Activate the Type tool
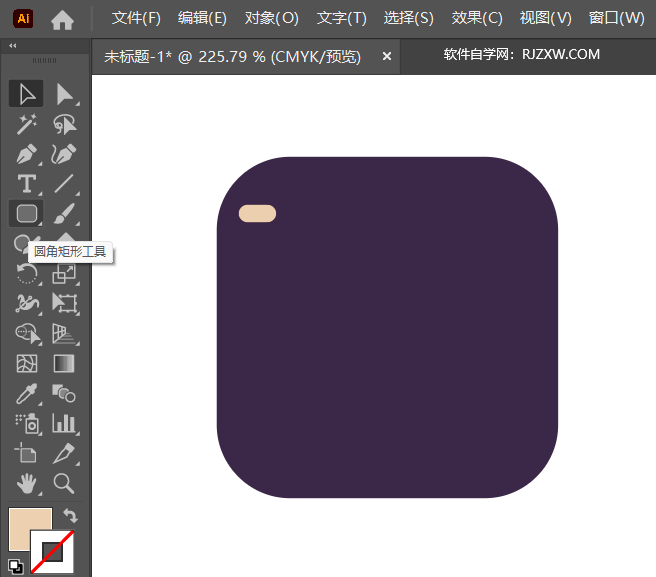The width and height of the screenshot is (656, 577). pyautogui.click(x=26, y=184)
